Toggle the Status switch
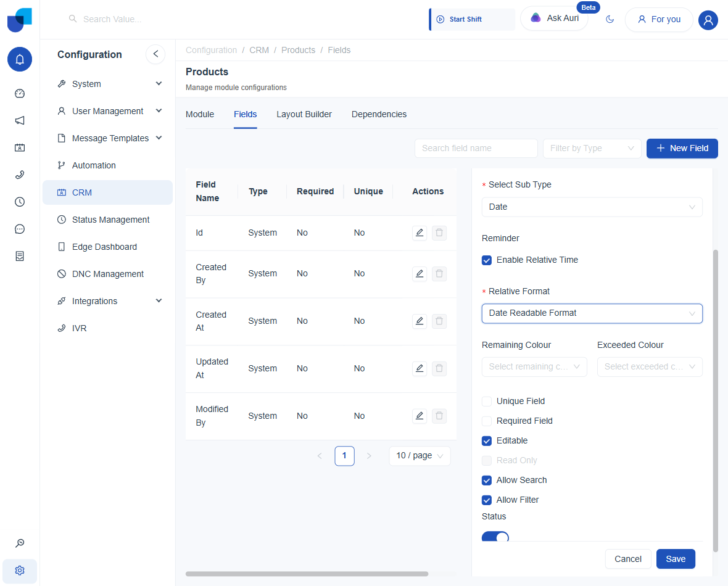Screen dimensions: 728x586 pos(495,537)
